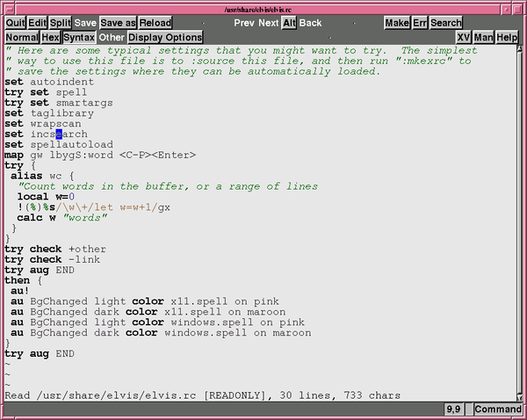Open the Display Options dialog
Image resolution: width=527 pixels, height=420 pixels.
pyautogui.click(x=165, y=37)
